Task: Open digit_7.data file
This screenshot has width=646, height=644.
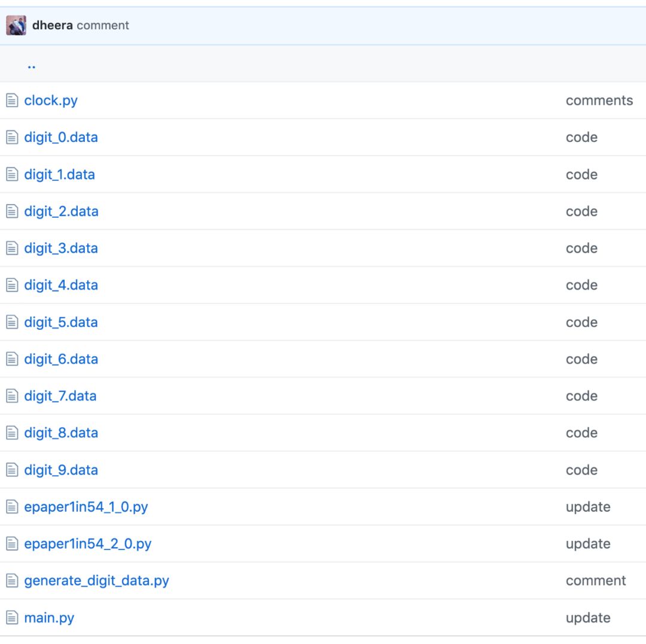Action: [x=60, y=396]
